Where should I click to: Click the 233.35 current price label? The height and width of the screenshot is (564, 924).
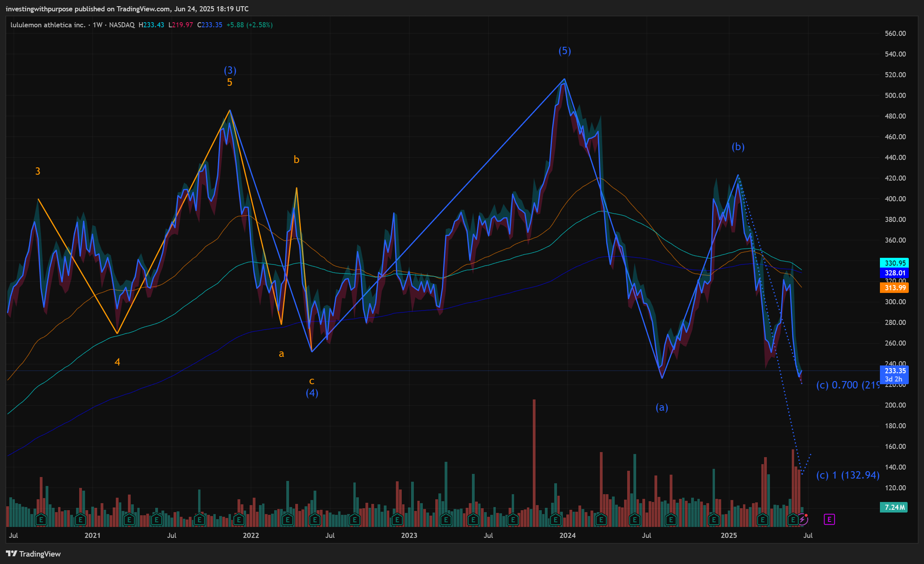894,371
